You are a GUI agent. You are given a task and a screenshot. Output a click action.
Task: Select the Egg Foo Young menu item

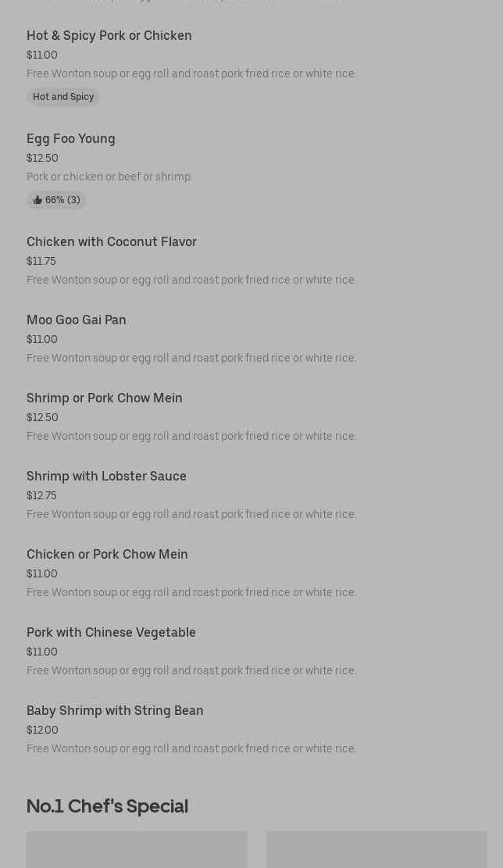pos(71,139)
